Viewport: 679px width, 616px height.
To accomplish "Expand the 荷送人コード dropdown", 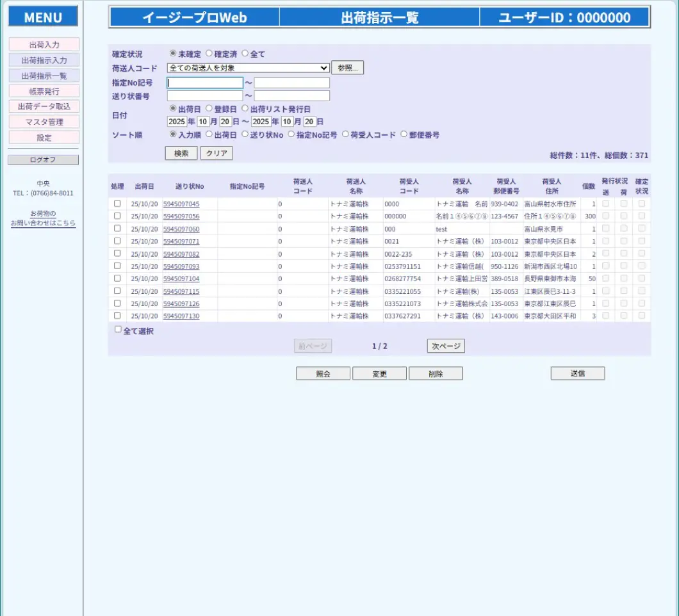I will 248,68.
